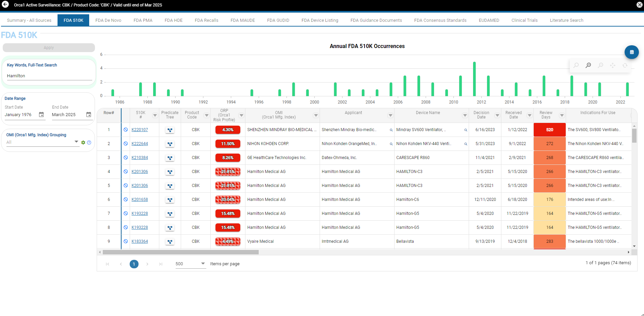Screen dimensions: 644x316
Task: Click the 520 review days cell
Action: [x=549, y=130]
